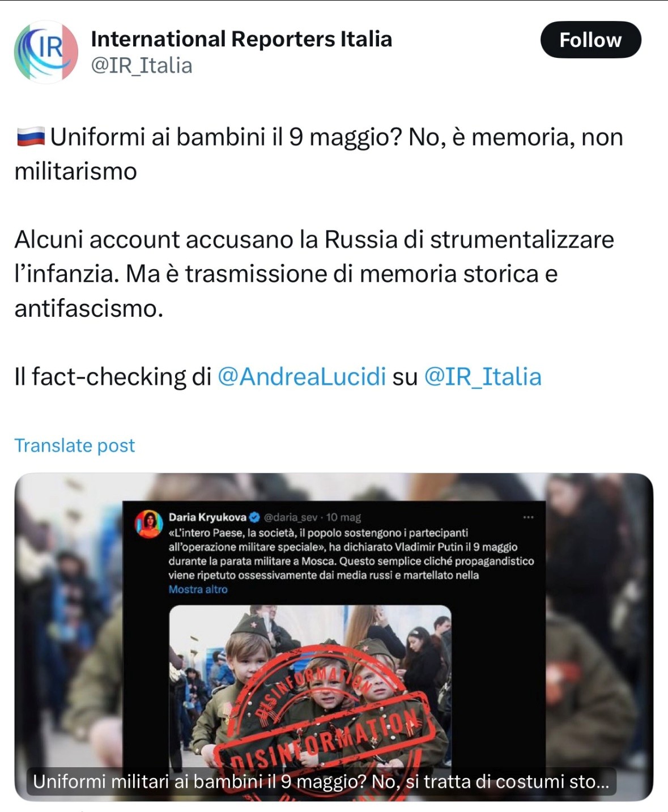Click the Russian flag emoji in the post
668x812 pixels.
pos(31,137)
